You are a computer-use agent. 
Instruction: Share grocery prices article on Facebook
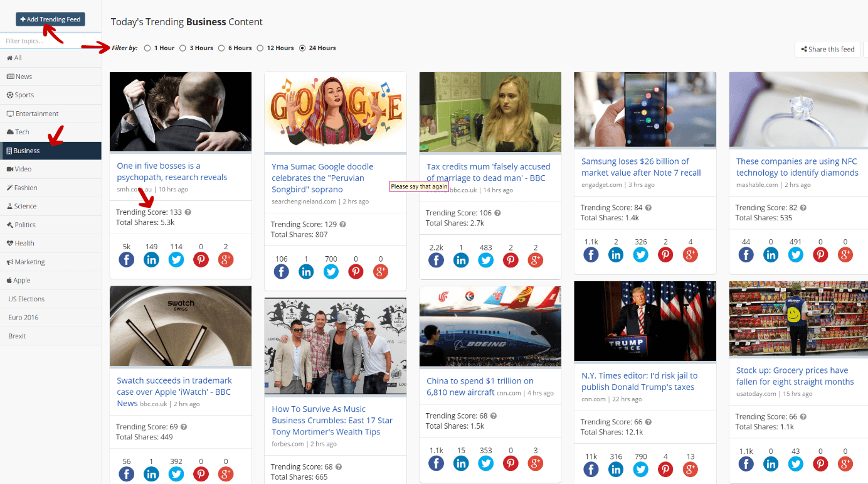coord(746,463)
